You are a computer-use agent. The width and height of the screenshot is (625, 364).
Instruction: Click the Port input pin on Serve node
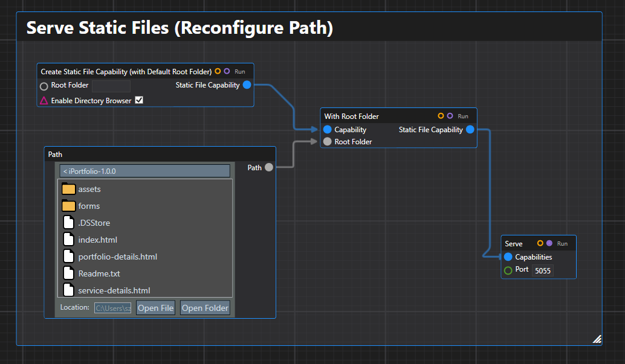pyautogui.click(x=508, y=270)
